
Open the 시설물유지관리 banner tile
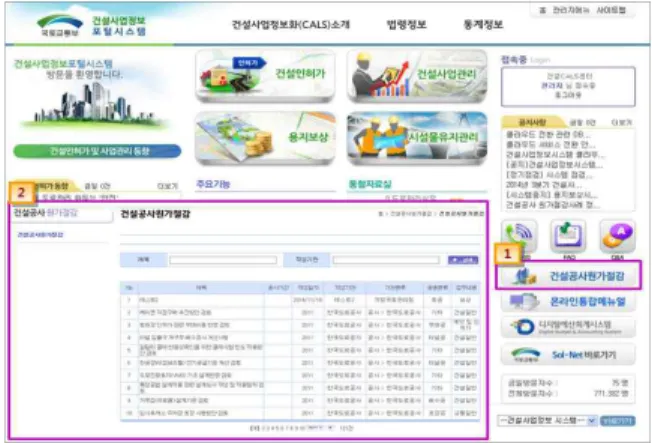coord(417,138)
